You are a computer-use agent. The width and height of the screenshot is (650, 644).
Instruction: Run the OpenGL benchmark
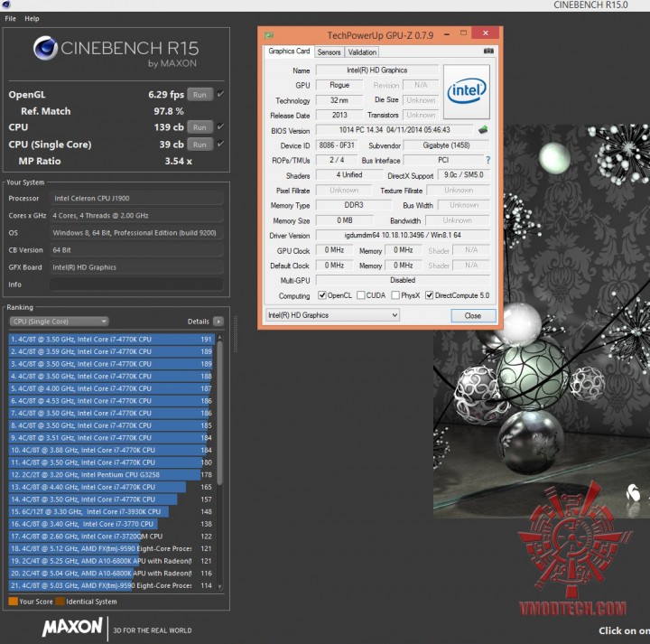[200, 95]
